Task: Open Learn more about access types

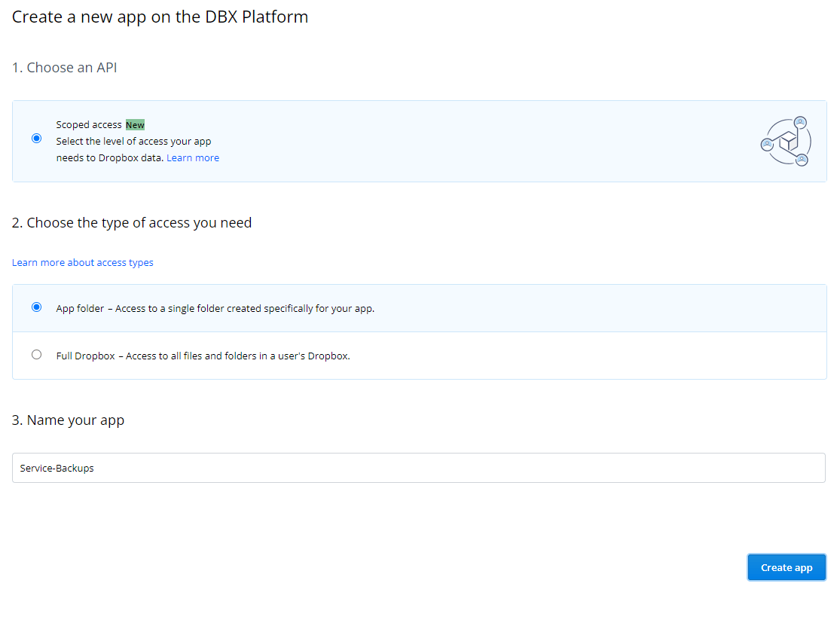Action: (x=83, y=262)
